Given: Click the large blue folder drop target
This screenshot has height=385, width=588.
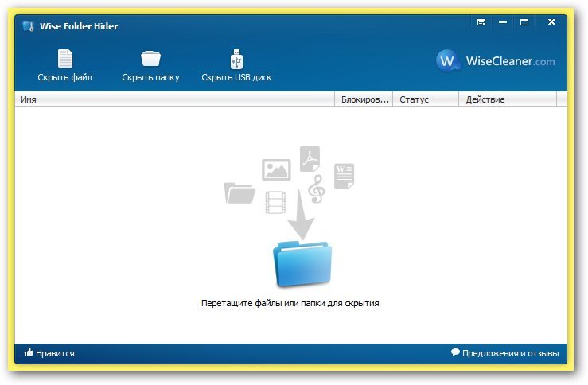Looking at the screenshot, I should pyautogui.click(x=302, y=264).
